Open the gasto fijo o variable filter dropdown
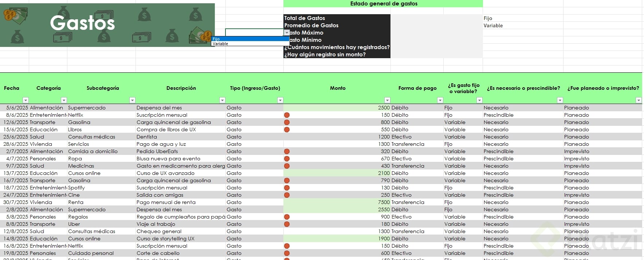Screen dimensions: 644x260 coord(479,100)
